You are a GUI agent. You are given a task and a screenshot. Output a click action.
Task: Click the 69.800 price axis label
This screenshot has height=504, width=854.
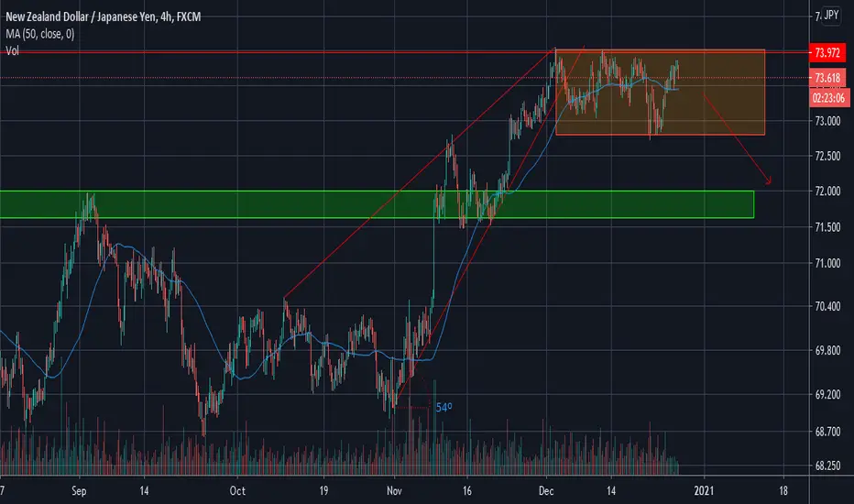(x=827, y=350)
